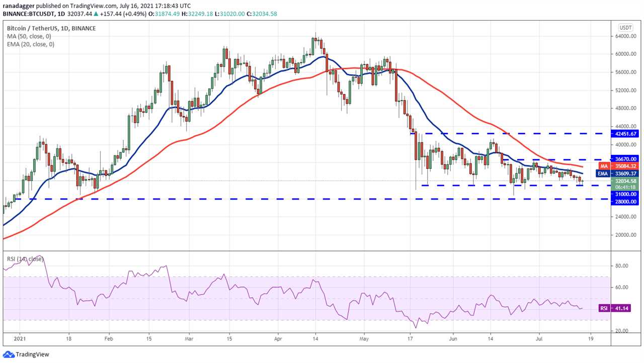Click the 'May' time axis label

(365, 339)
